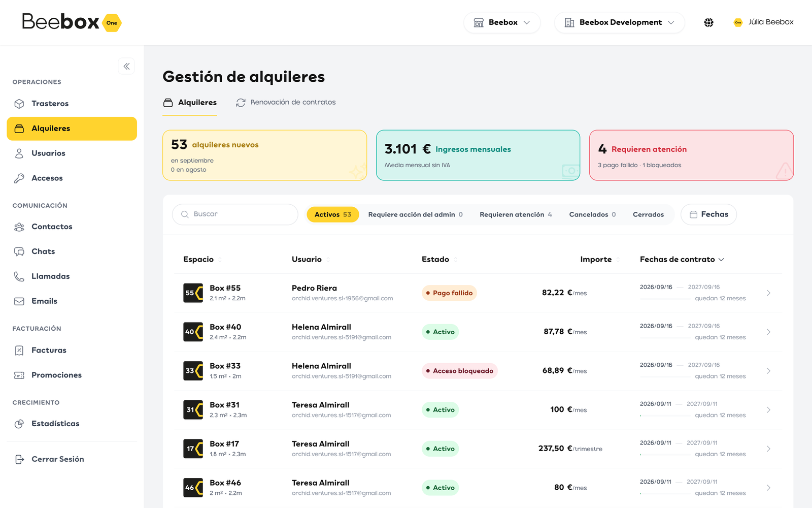Click the Activo badge for Box #40
This screenshot has height=508, width=812.
tap(440, 332)
